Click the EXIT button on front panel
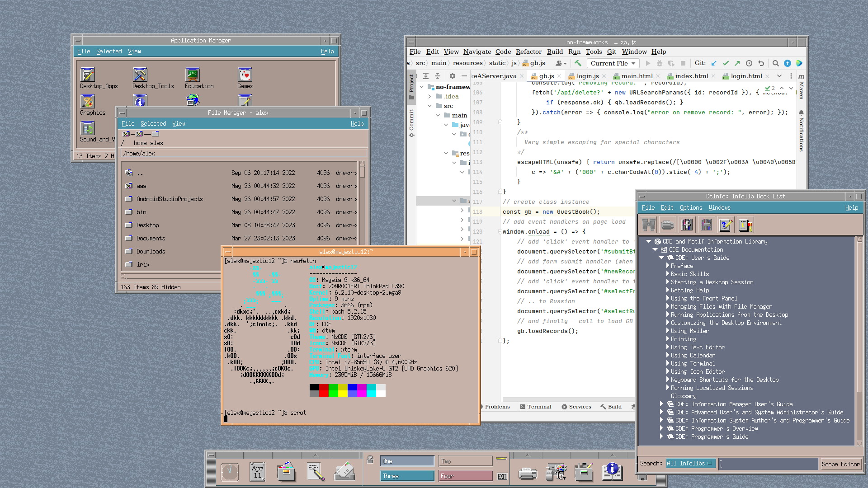Screen dimensions: 868x488 click(502, 476)
